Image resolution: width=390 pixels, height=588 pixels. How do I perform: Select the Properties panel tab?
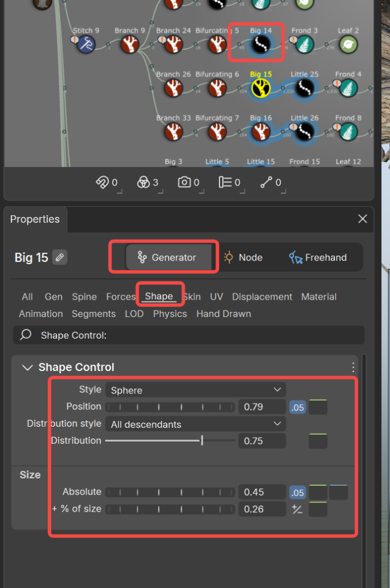pyautogui.click(x=35, y=219)
